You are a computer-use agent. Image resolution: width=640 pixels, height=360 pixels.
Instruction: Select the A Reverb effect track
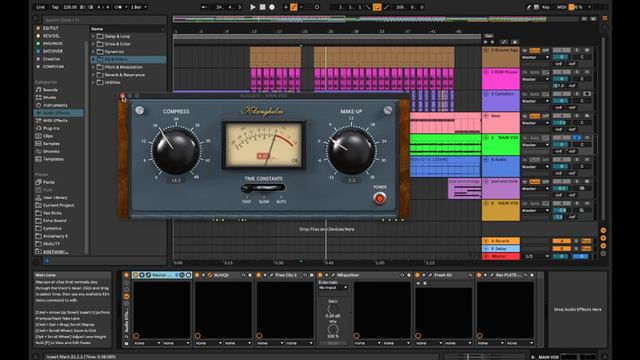click(501, 241)
